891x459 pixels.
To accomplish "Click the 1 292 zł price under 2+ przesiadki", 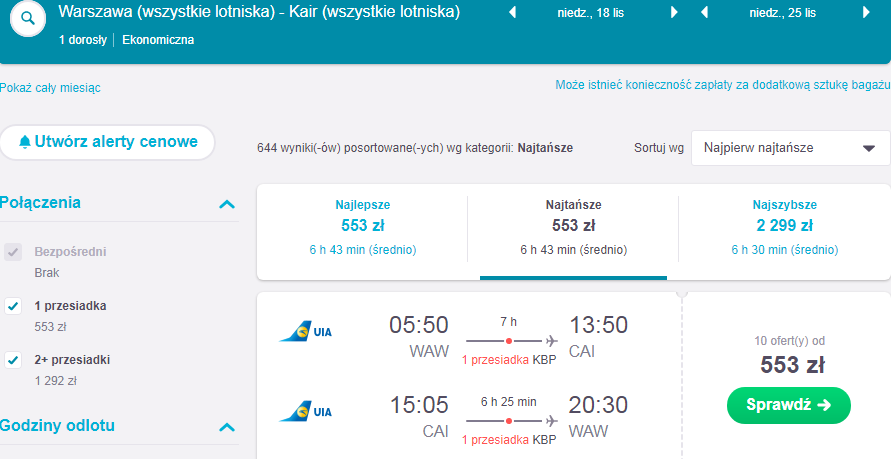I will pyautogui.click(x=56, y=381).
